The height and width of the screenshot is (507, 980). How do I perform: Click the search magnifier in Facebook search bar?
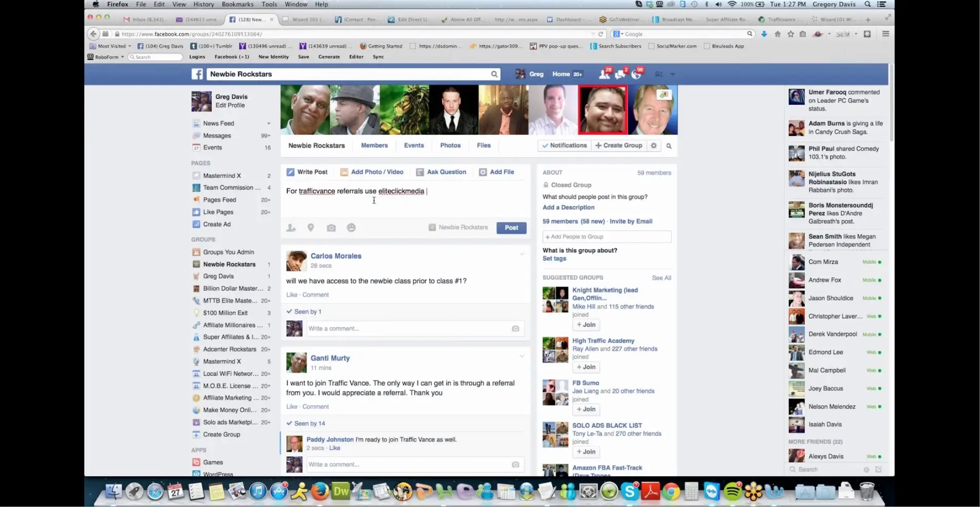pyautogui.click(x=494, y=74)
